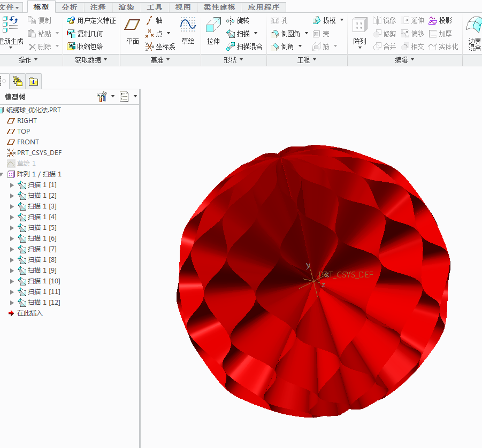Click 用户定义特征 in the ribbon
Screen dimensions: 482x448
click(91, 21)
